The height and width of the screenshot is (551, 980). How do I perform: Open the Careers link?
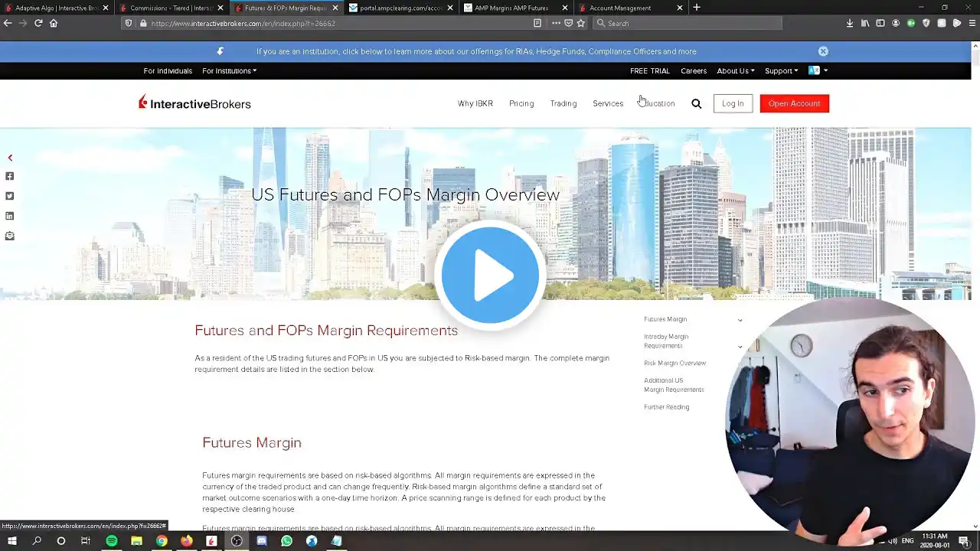694,70
